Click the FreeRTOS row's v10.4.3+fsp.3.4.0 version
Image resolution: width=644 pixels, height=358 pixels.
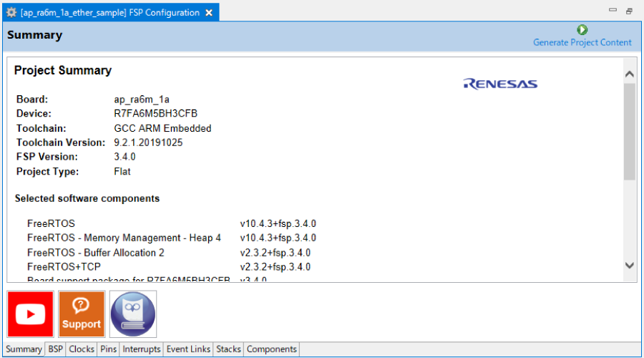click(278, 223)
